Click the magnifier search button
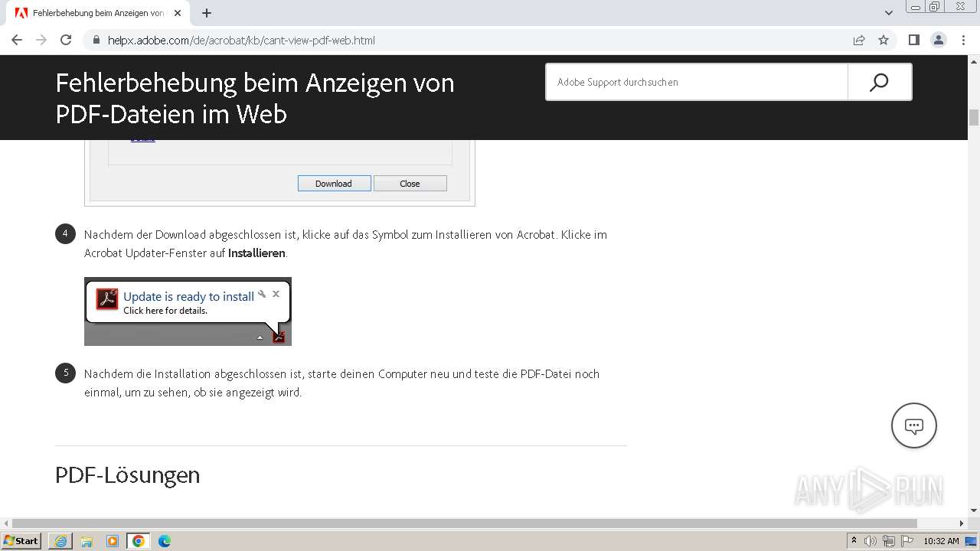The image size is (980, 551). point(880,82)
